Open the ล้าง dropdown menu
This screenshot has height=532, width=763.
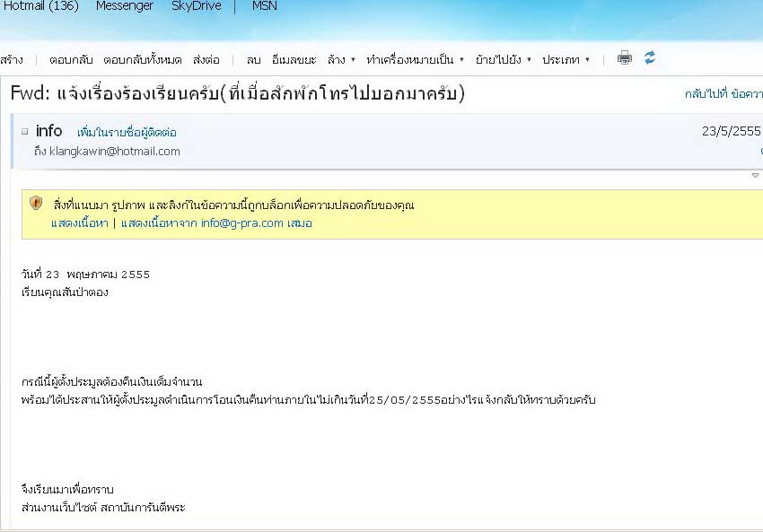tap(341, 60)
